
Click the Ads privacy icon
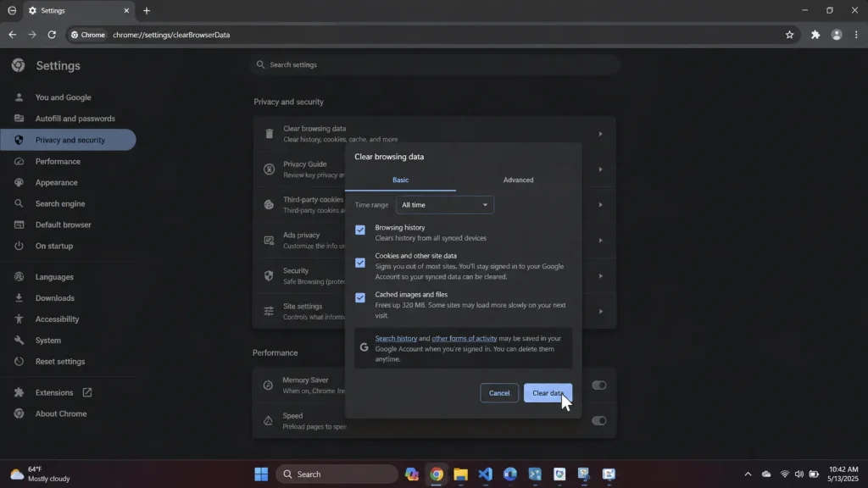pyautogui.click(x=269, y=240)
